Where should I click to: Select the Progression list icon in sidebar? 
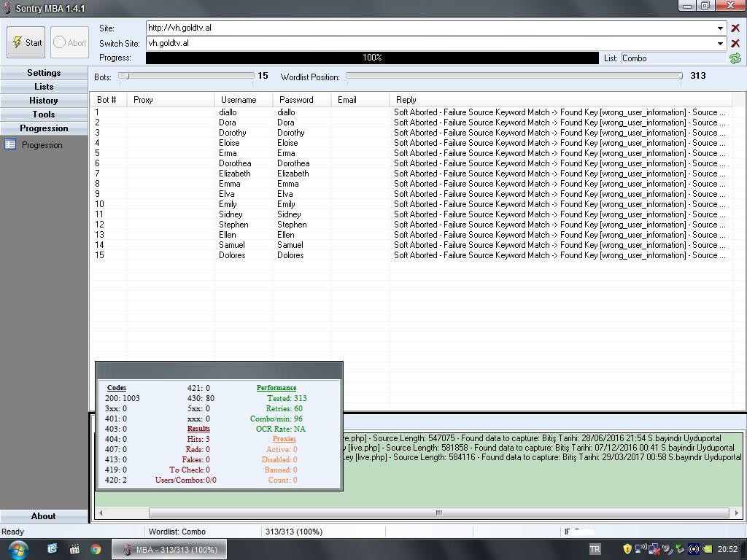click(10, 145)
